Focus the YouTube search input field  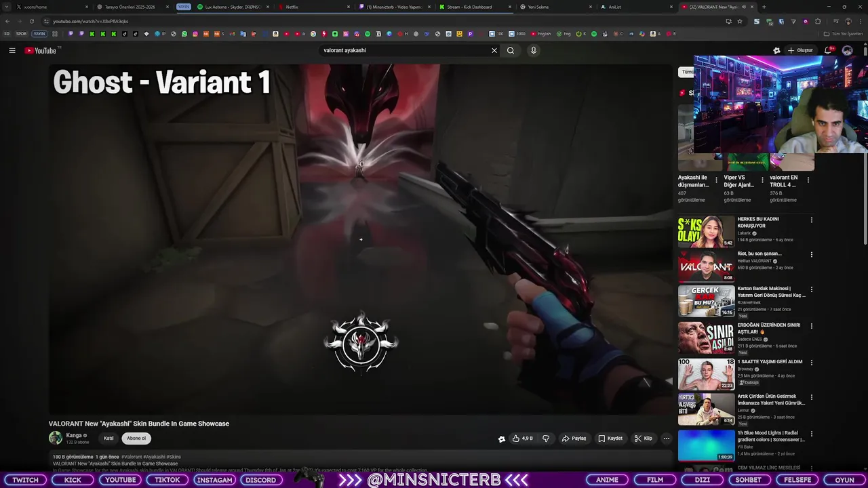[405, 50]
